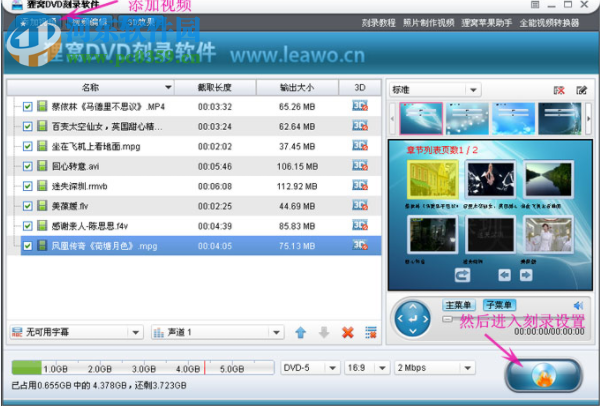Screen dimensions: 600x406
Task: Open 3D settings for 百变太空仙女 row
Action: coord(360,126)
